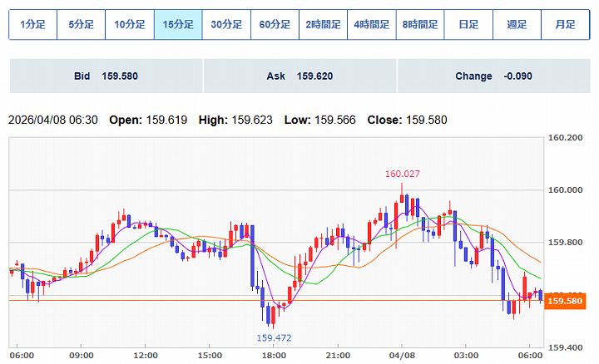Select the 60分足 chart interval
Screen dimensions: 599x364
(x=275, y=25)
